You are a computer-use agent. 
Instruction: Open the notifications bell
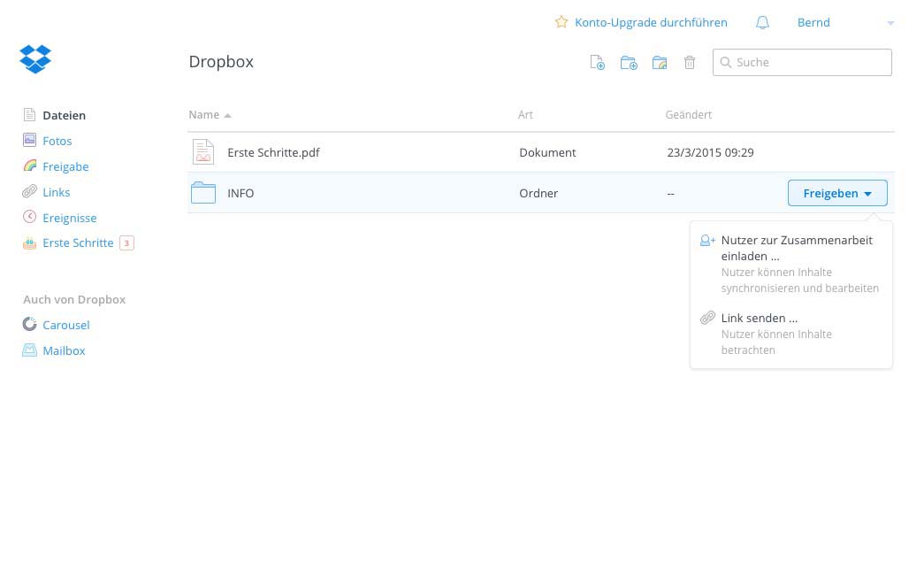point(762,23)
